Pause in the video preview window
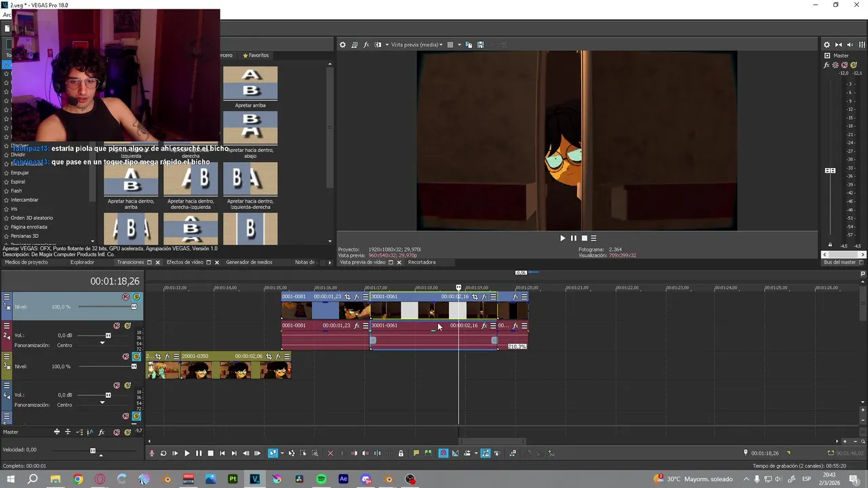 (573, 238)
